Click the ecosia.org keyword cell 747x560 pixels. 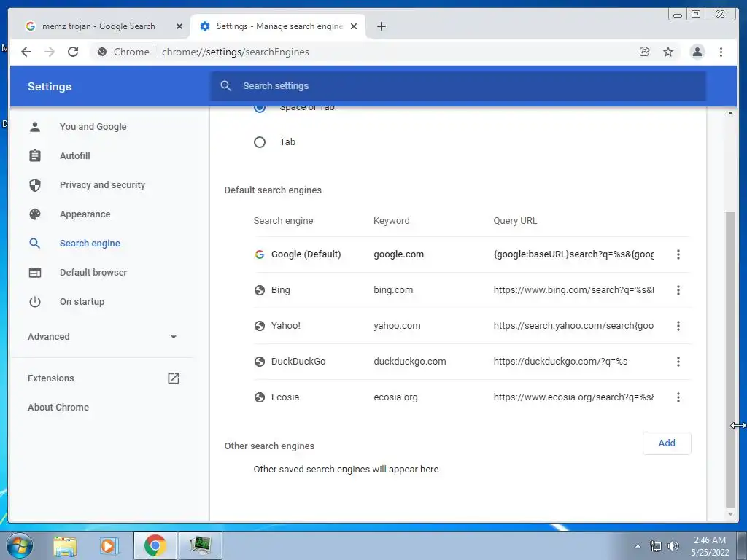[395, 397]
